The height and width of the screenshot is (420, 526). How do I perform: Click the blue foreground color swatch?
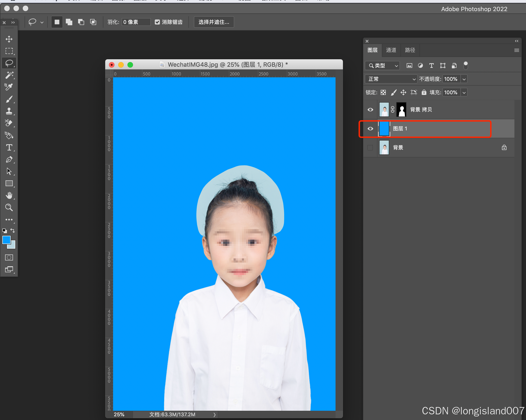coord(6,240)
